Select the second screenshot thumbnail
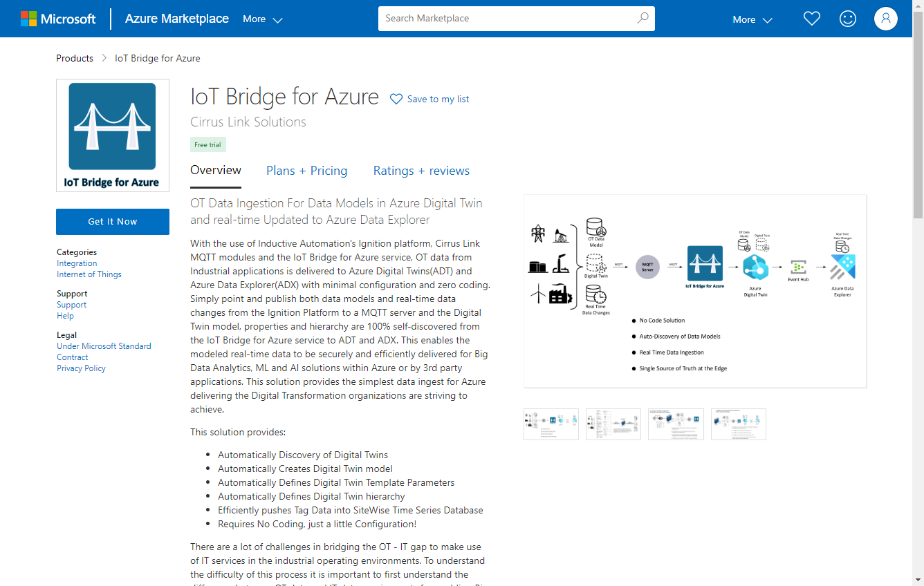Viewport: 924px width, 586px height. [613, 424]
